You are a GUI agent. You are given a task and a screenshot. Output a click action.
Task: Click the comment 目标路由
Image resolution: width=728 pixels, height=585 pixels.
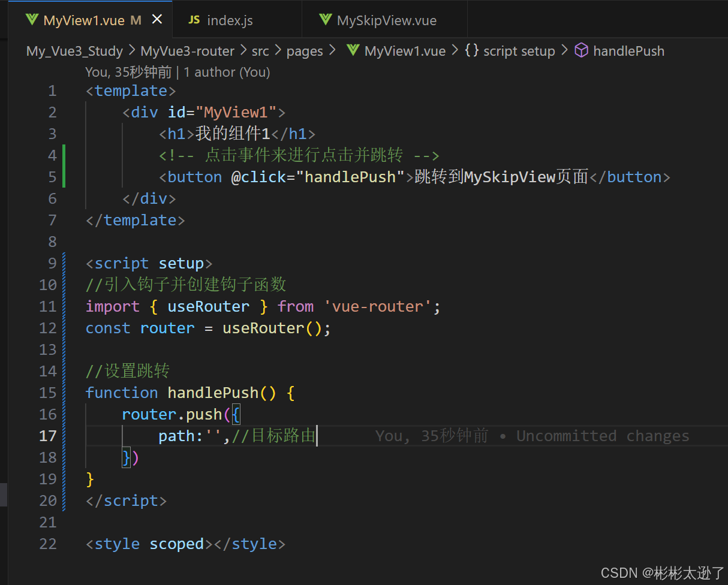click(273, 436)
